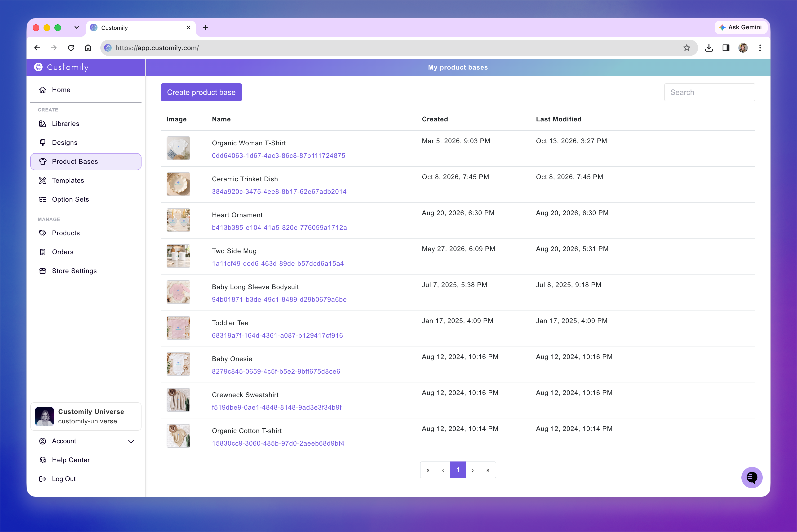Switch to the Customily browser tab
797x532 pixels.
tap(141, 28)
